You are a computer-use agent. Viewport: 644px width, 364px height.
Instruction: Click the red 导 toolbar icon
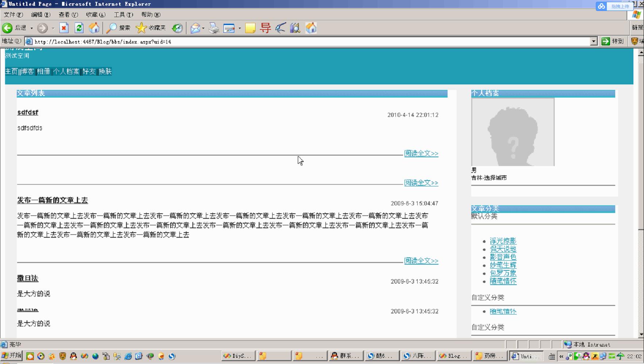266,28
